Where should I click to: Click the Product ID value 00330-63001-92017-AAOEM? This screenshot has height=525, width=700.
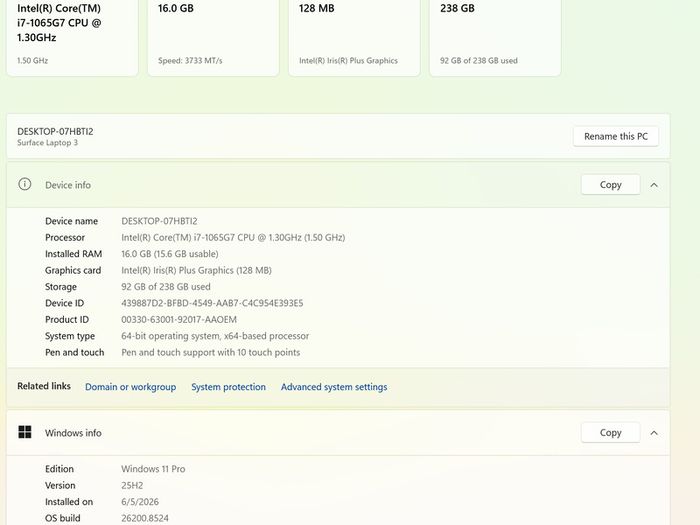179,320
